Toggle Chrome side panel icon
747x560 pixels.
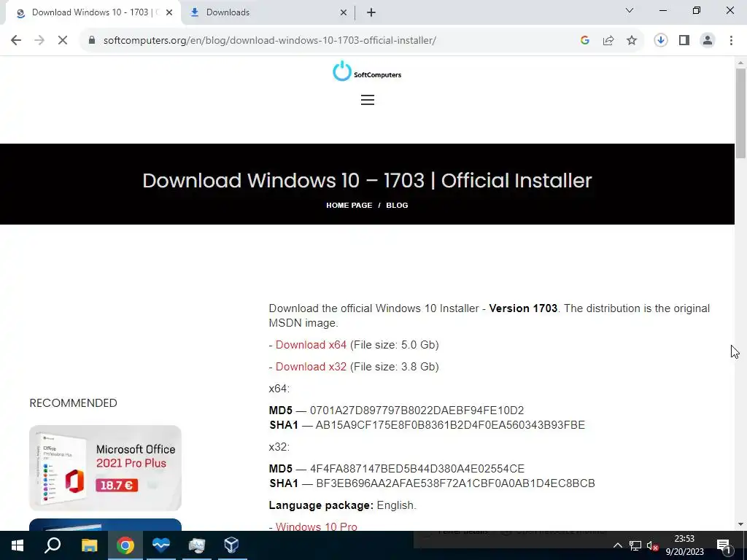[x=684, y=41]
